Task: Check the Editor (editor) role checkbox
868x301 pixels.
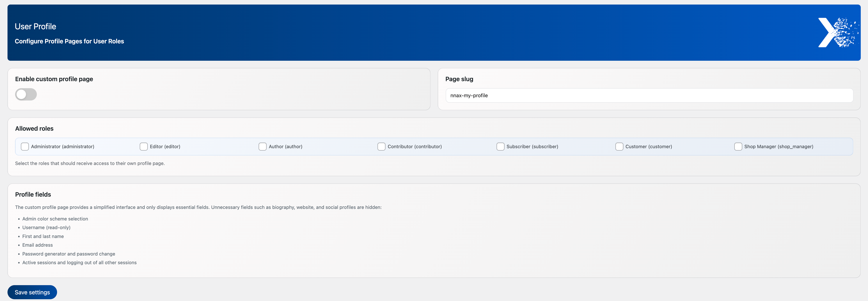Action: [144, 147]
